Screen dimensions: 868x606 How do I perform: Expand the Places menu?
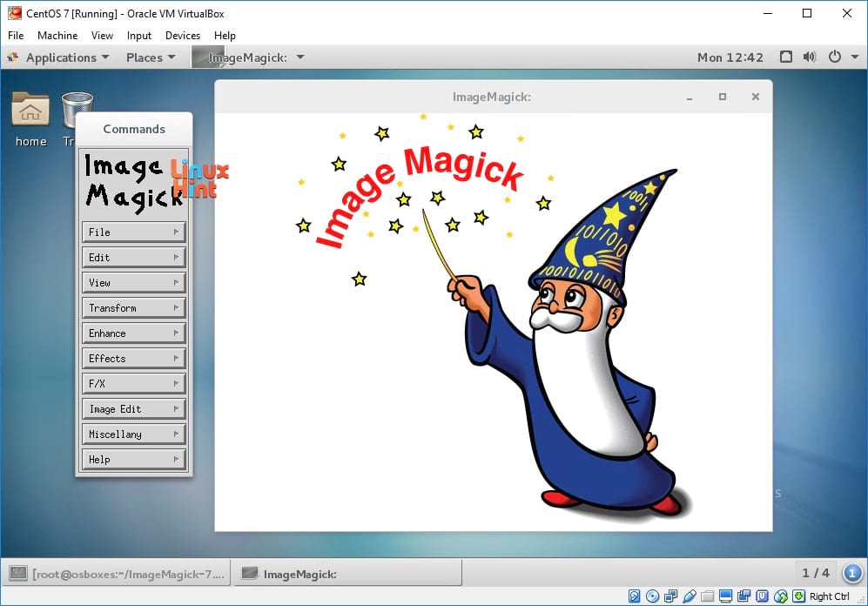(151, 57)
